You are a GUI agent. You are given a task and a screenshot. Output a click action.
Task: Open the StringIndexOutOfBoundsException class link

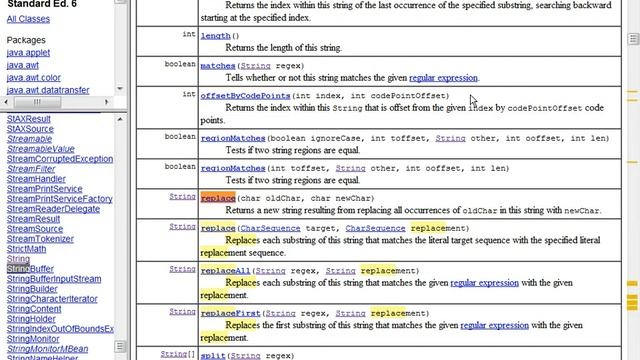(x=60, y=329)
